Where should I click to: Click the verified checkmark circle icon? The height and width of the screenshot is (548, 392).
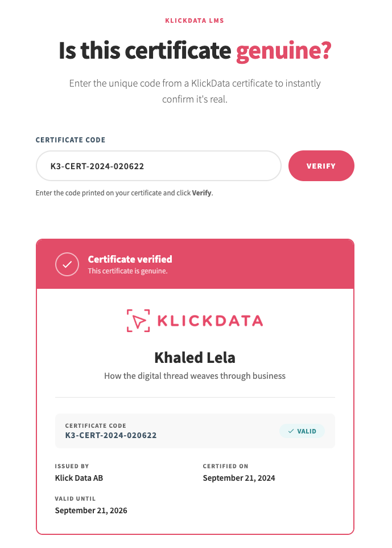(x=67, y=264)
